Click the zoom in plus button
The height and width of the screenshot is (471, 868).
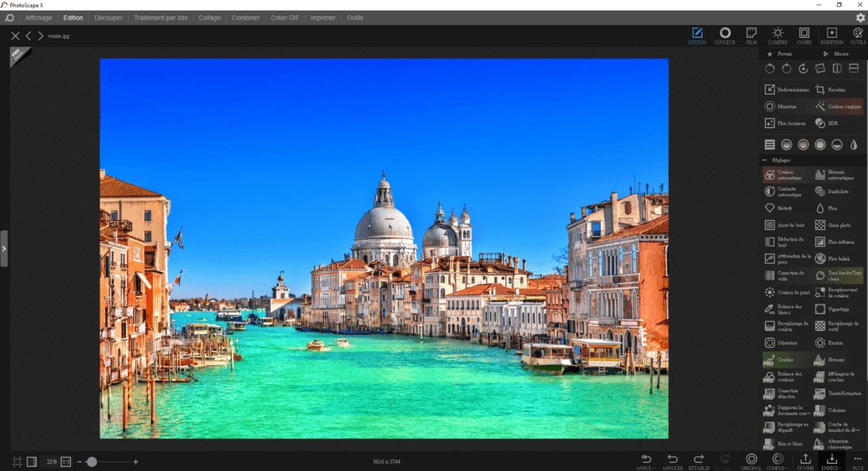pyautogui.click(x=136, y=461)
